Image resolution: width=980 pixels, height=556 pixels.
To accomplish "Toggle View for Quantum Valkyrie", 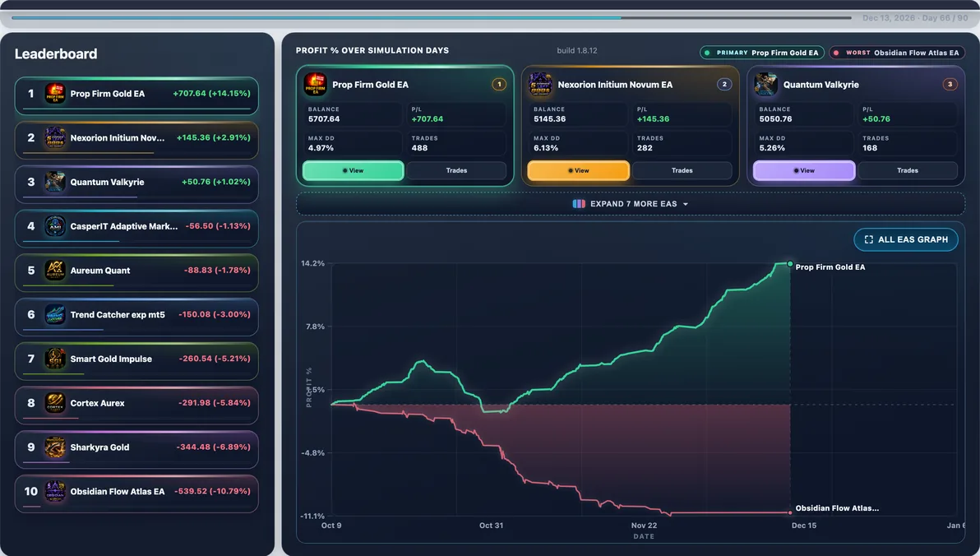I will (804, 170).
